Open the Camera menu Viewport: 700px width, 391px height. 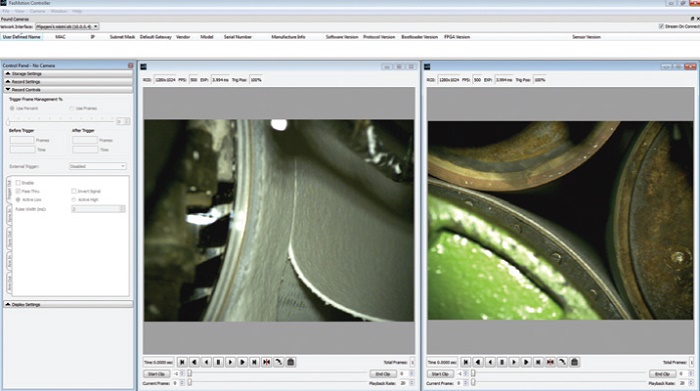38,11
